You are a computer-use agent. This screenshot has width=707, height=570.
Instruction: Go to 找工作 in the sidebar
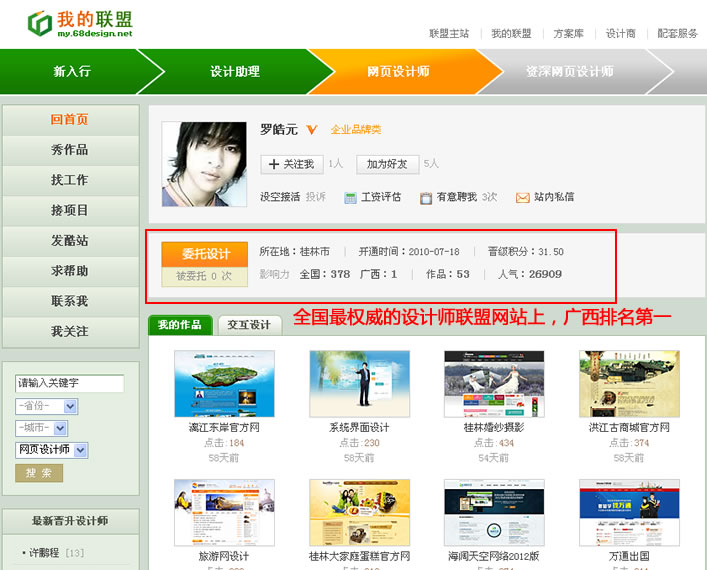[x=70, y=180]
